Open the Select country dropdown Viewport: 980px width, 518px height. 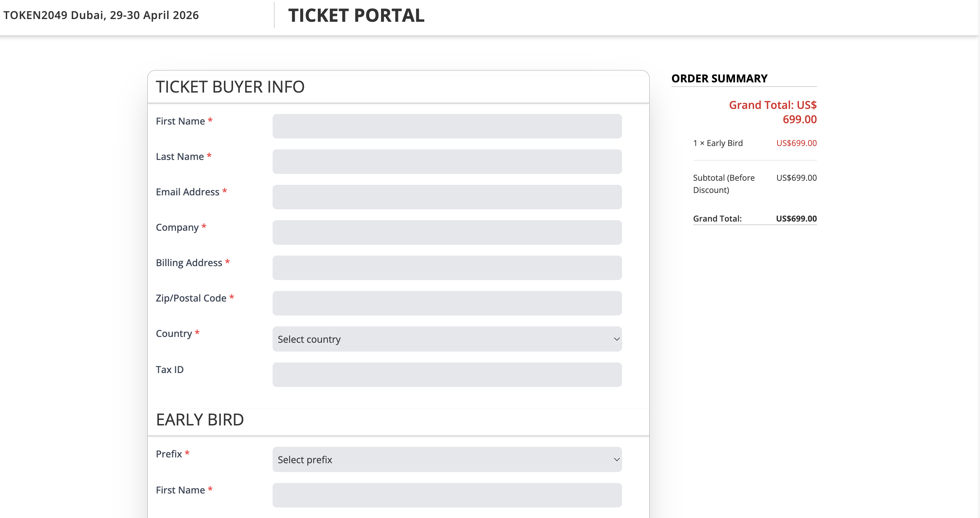[447, 339]
